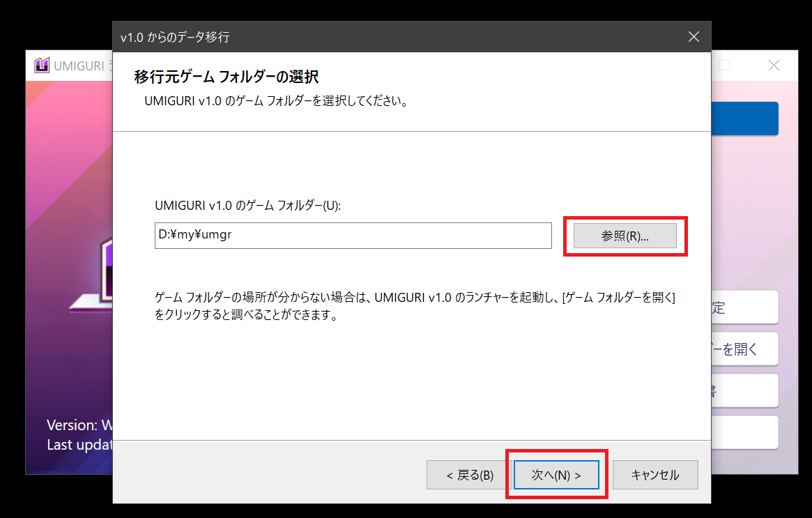Click the launcher button ending with ーを開く
The image size is (812, 518).
tap(744, 349)
